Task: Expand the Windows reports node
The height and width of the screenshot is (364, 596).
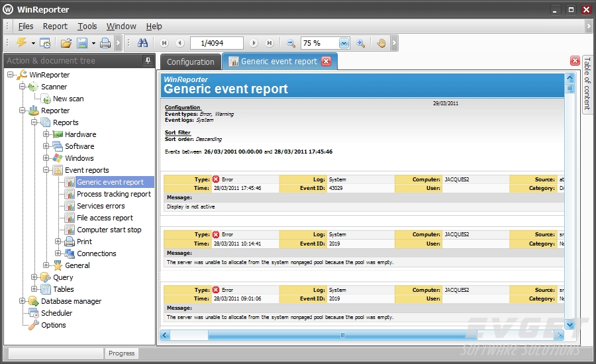Action: [46, 158]
